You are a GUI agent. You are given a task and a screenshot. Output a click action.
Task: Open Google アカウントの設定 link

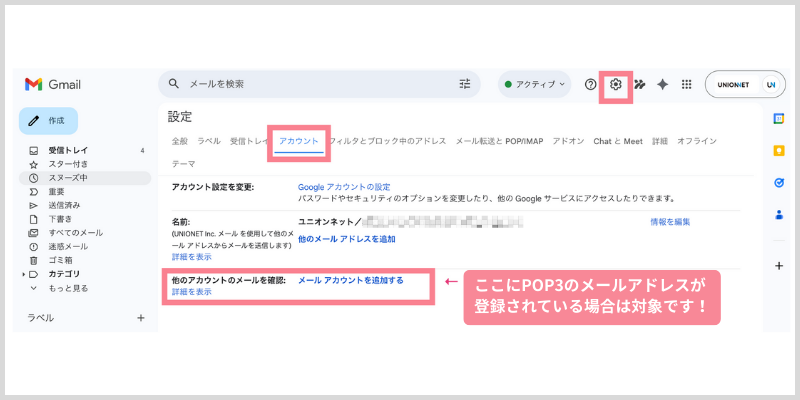click(344, 187)
